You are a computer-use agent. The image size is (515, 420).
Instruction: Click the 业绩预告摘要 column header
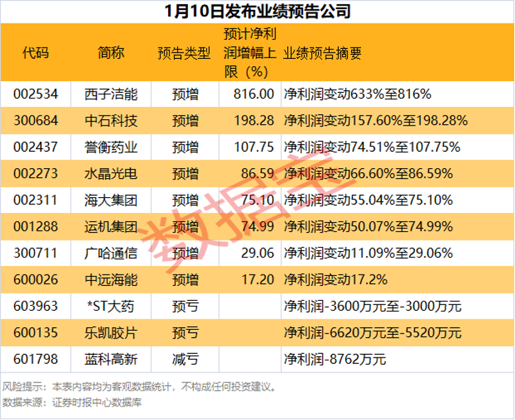(x=322, y=53)
